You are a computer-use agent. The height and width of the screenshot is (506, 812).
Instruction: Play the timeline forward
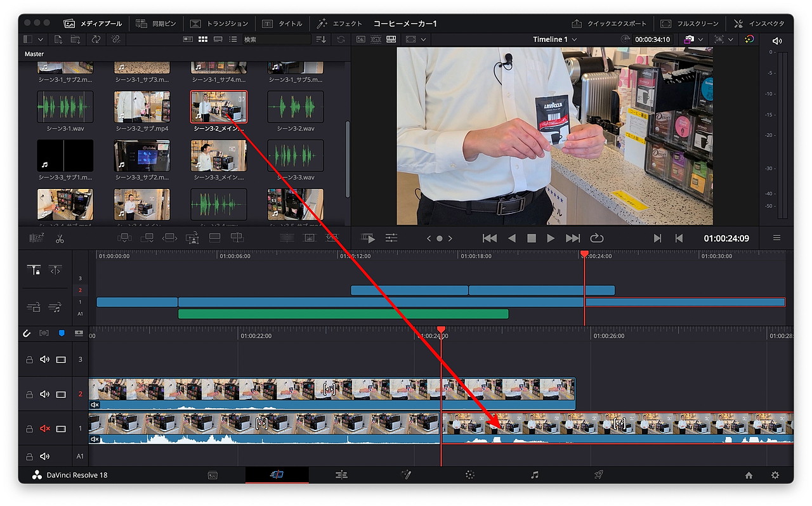pos(551,238)
